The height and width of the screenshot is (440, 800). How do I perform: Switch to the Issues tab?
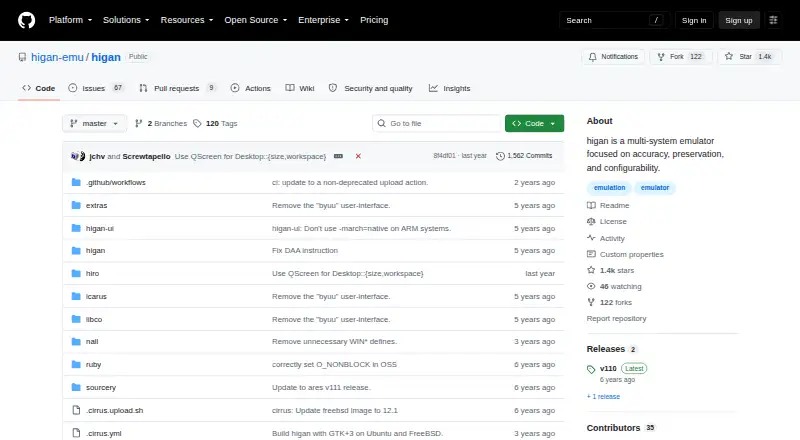(x=96, y=88)
